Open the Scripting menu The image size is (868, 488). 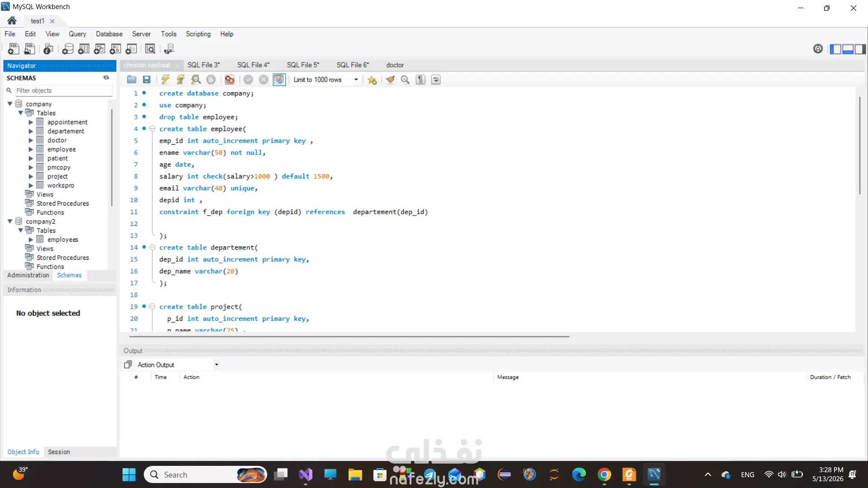pyautogui.click(x=198, y=34)
